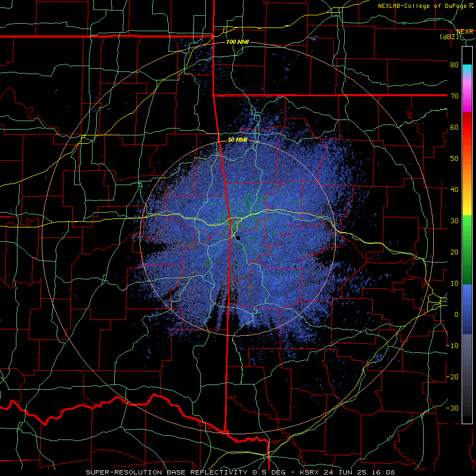
Task: Click the black radar site dot at center
Action: [239, 238]
